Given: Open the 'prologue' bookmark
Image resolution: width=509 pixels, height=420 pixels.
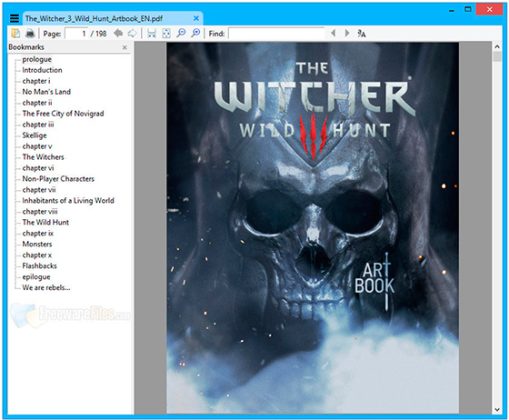Looking at the screenshot, I should coord(37,59).
